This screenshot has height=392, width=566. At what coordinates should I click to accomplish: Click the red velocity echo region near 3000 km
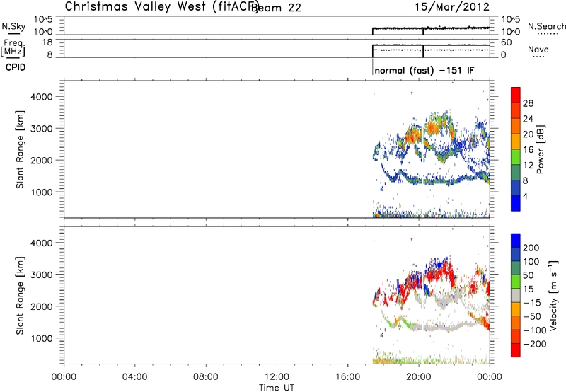pyautogui.click(x=439, y=276)
